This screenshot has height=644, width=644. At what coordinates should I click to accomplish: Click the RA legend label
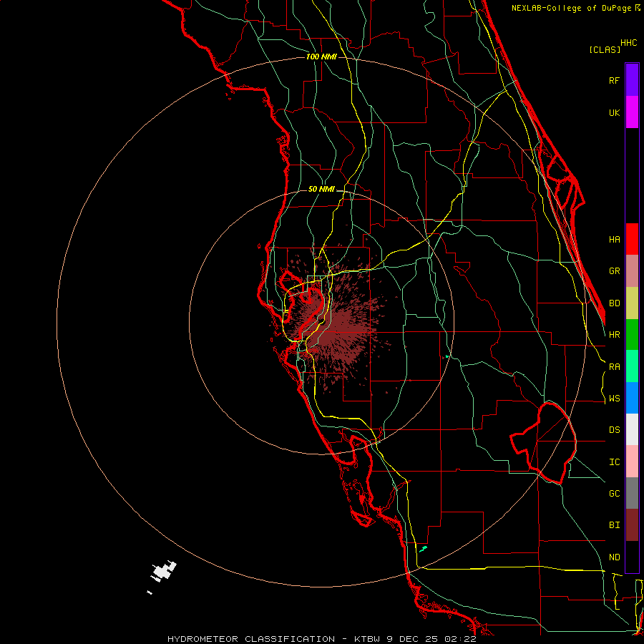[x=614, y=367]
